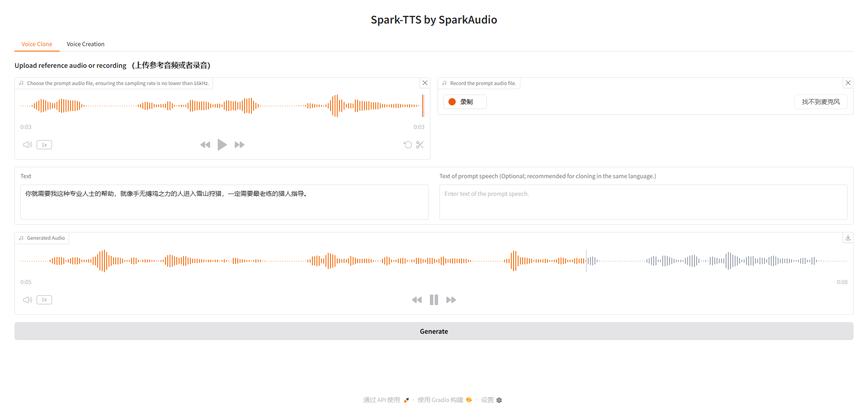Image resolution: width=868 pixels, height=412 pixels.
Task: Focus the prompt speech text field
Action: (643, 202)
